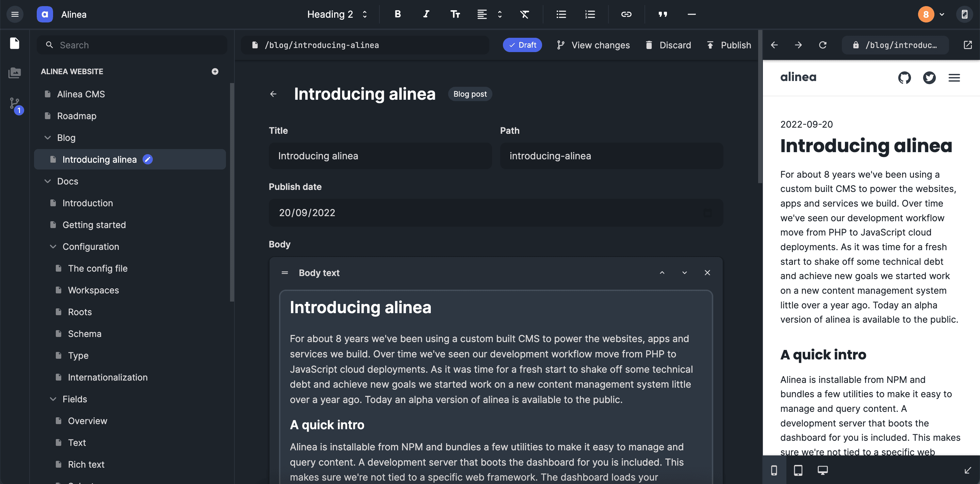Reload the preview

pyautogui.click(x=822, y=45)
